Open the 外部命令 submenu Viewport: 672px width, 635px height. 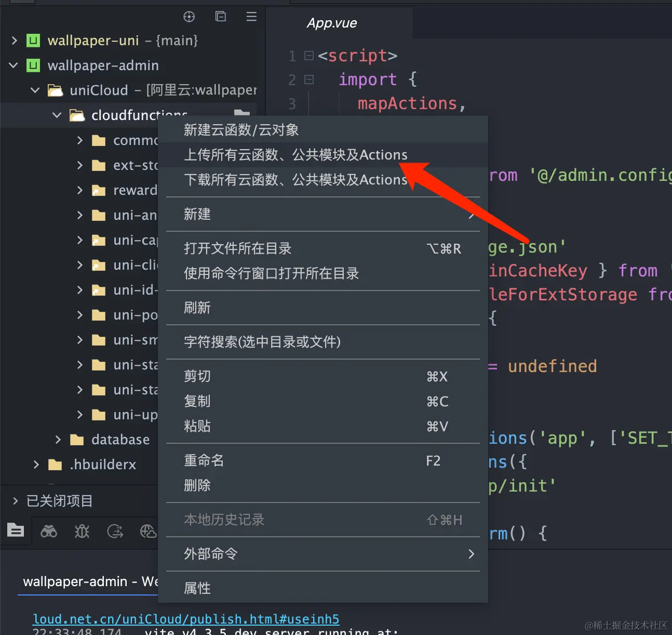[322, 554]
